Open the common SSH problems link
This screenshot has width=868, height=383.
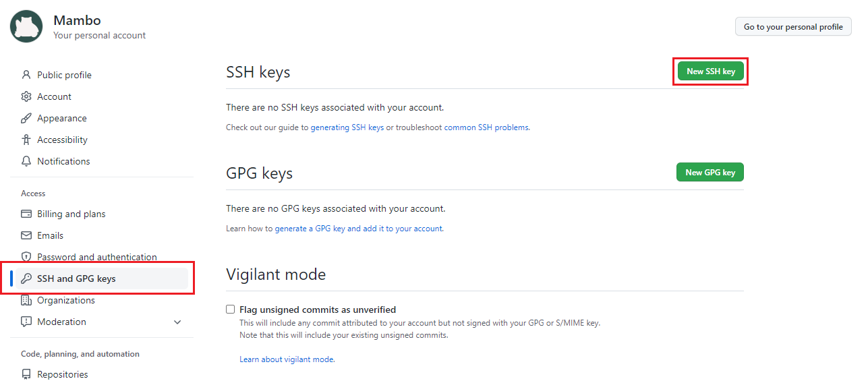486,127
